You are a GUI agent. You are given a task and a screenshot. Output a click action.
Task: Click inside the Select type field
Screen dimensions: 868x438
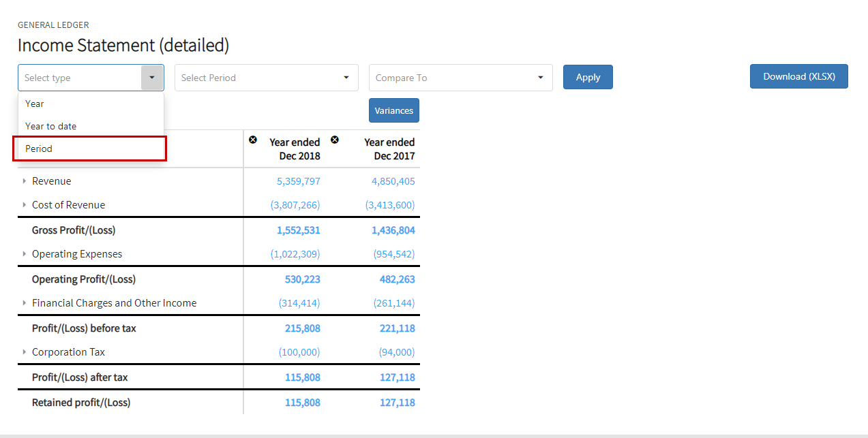point(80,78)
